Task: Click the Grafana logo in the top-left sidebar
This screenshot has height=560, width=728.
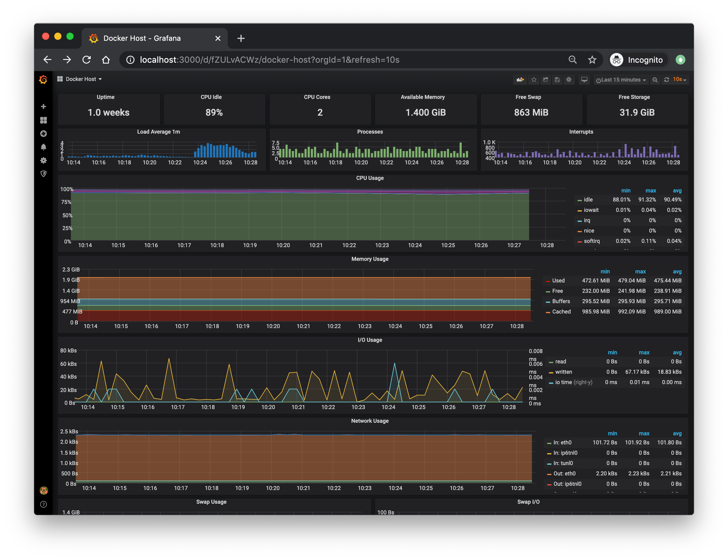Action: [43, 79]
